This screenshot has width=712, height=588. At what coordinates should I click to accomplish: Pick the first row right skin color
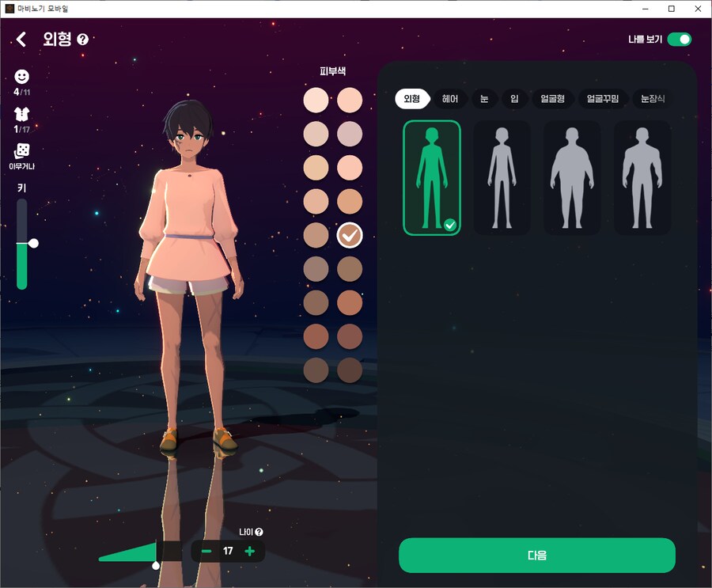(x=350, y=101)
